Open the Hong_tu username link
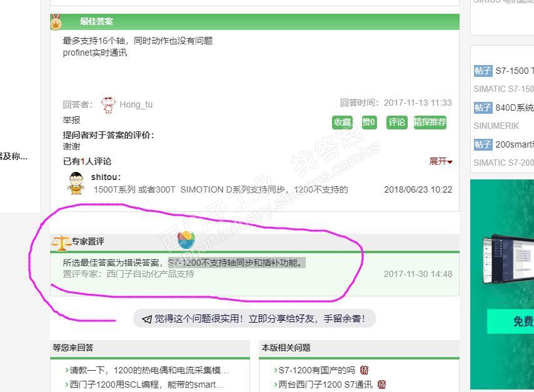The image size is (534, 392). pos(136,104)
